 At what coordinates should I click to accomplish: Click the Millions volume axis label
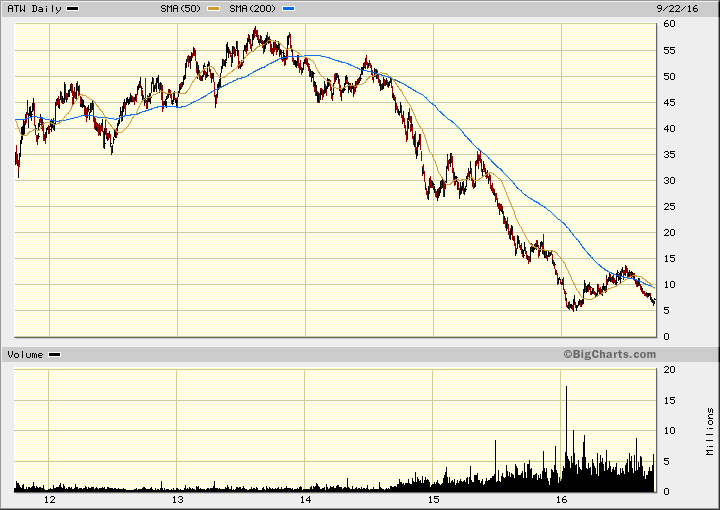click(710, 430)
